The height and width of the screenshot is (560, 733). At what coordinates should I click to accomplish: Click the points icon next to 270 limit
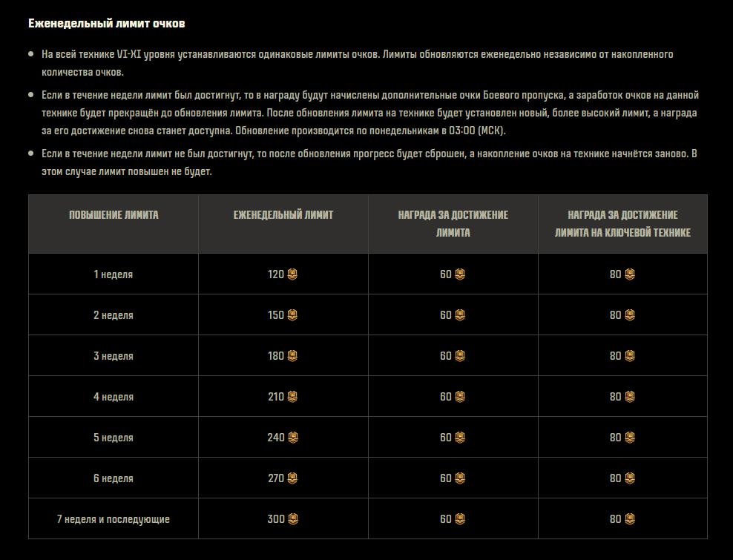click(292, 478)
